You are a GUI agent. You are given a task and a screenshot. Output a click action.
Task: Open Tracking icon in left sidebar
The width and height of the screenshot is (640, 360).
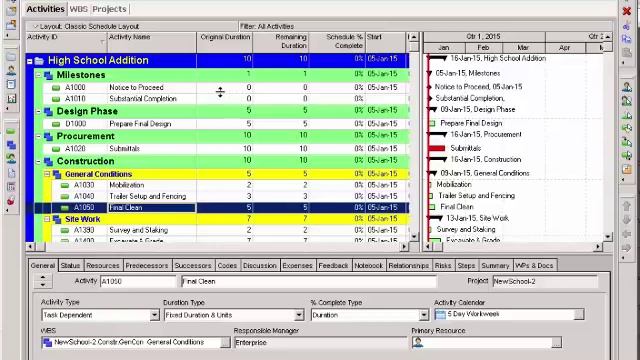11,98
